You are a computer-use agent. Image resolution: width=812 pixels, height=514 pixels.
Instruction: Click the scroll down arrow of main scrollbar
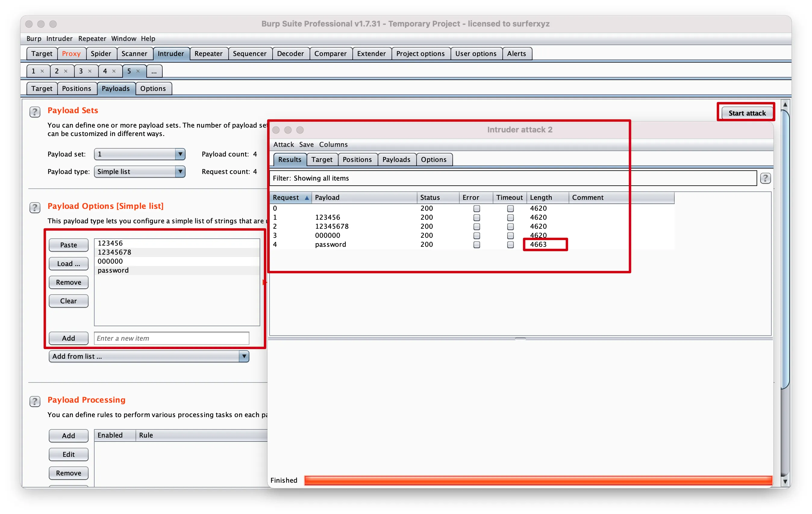785,481
